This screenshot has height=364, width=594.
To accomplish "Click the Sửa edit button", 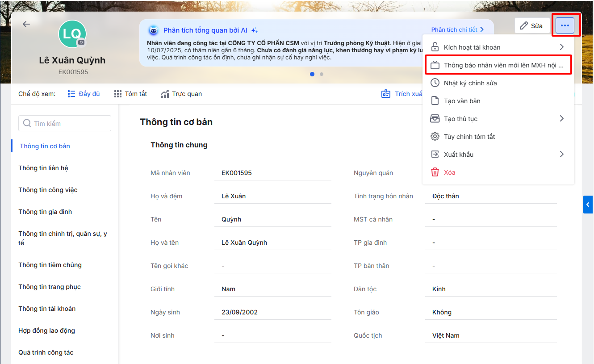I will (531, 26).
